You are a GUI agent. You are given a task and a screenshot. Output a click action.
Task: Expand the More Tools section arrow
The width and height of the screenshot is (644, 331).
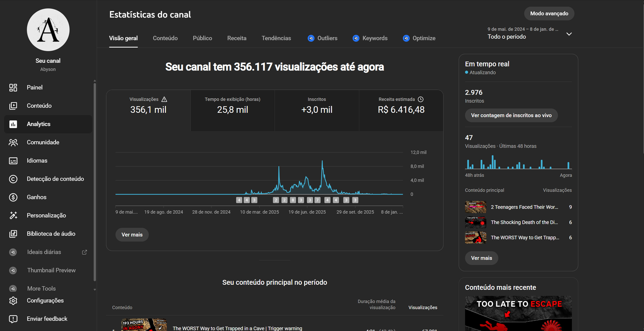click(x=95, y=290)
